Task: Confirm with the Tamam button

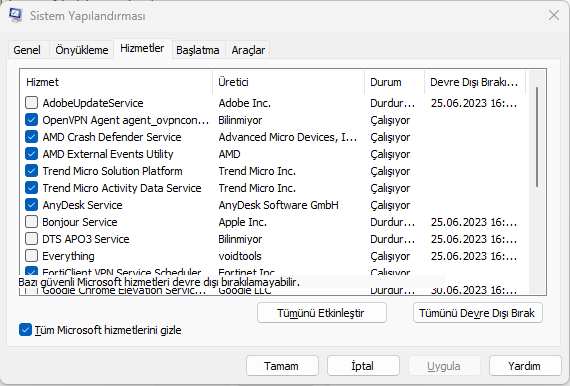Action: pos(282,366)
